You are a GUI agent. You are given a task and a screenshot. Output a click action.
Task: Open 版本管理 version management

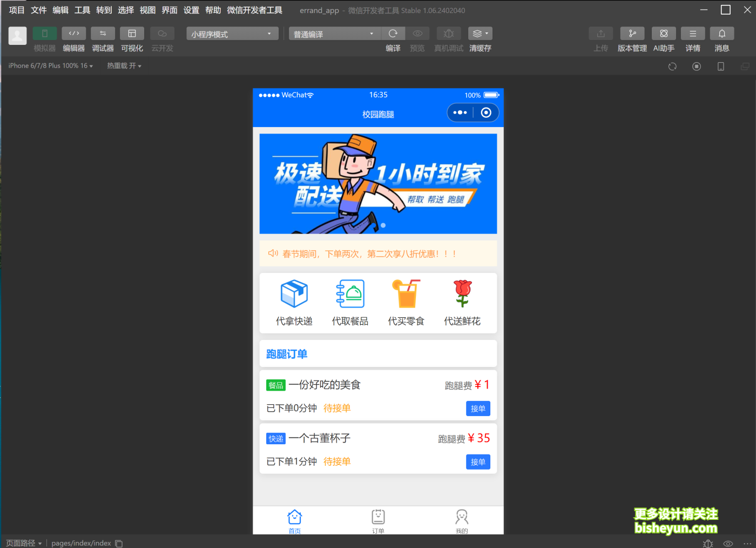click(x=632, y=34)
